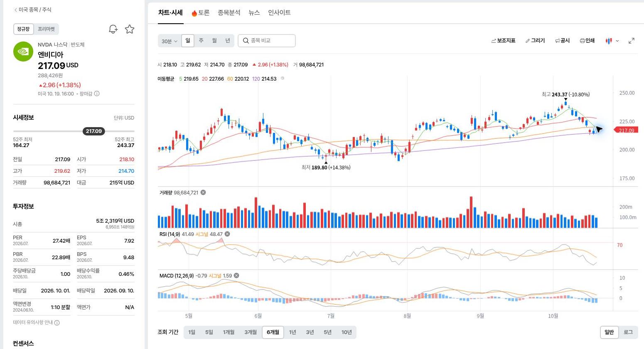This screenshot has height=349, width=644.
Task: Switch to the 정규장 session
Action: pyautogui.click(x=23, y=29)
